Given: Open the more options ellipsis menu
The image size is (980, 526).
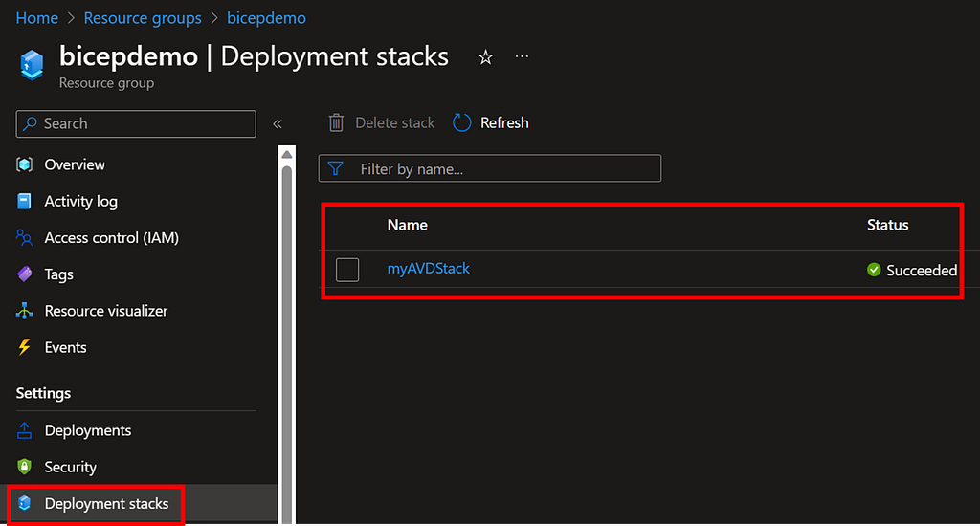Looking at the screenshot, I should 522,56.
